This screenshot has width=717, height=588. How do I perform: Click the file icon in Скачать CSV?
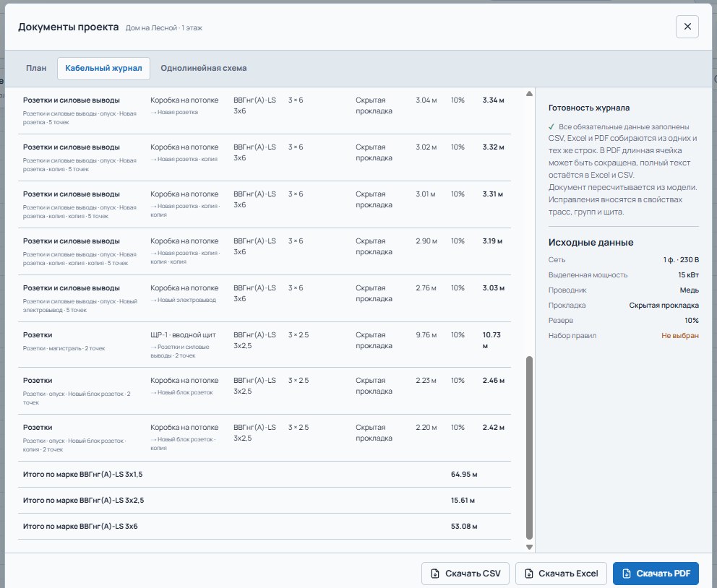[435, 574]
